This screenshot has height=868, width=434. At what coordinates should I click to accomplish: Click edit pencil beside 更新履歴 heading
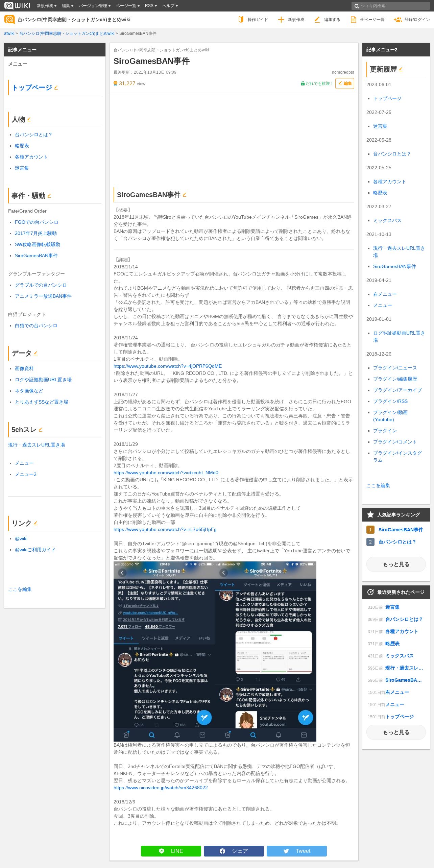click(x=401, y=69)
